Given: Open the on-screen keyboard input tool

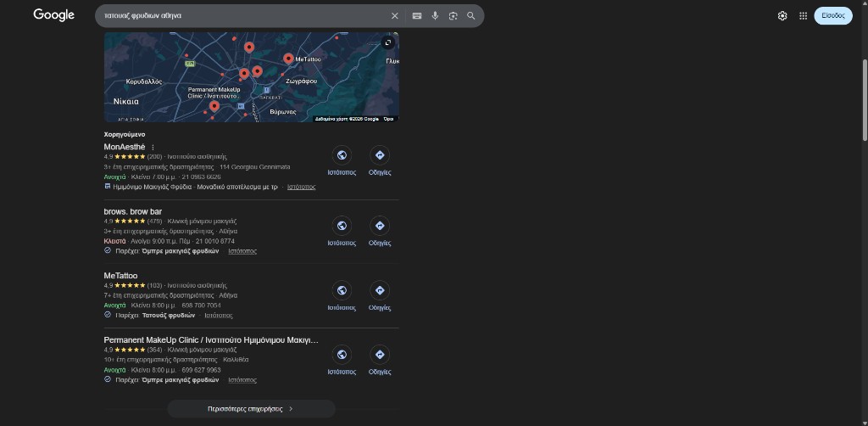Looking at the screenshot, I should (x=417, y=16).
